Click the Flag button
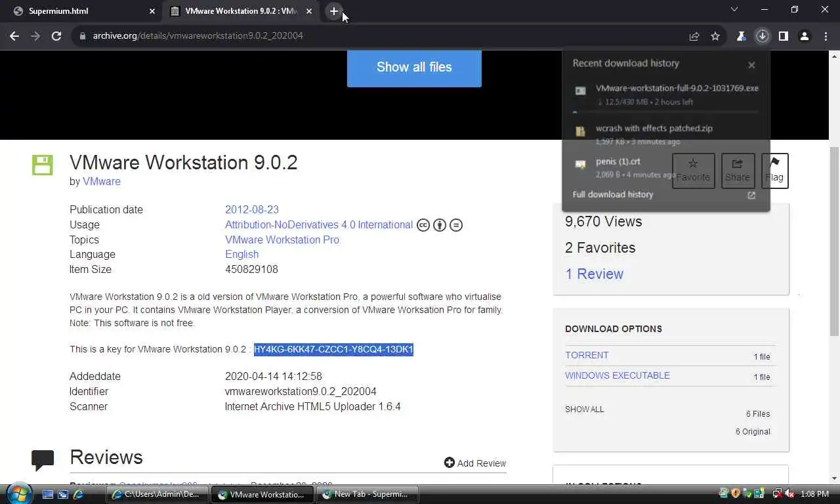Image resolution: width=840 pixels, height=504 pixels. tap(774, 171)
